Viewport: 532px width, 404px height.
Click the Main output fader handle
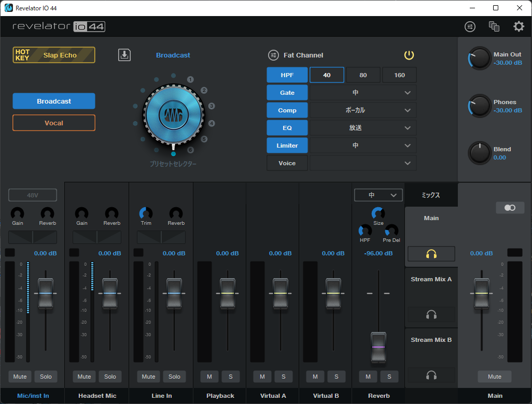coord(482,293)
